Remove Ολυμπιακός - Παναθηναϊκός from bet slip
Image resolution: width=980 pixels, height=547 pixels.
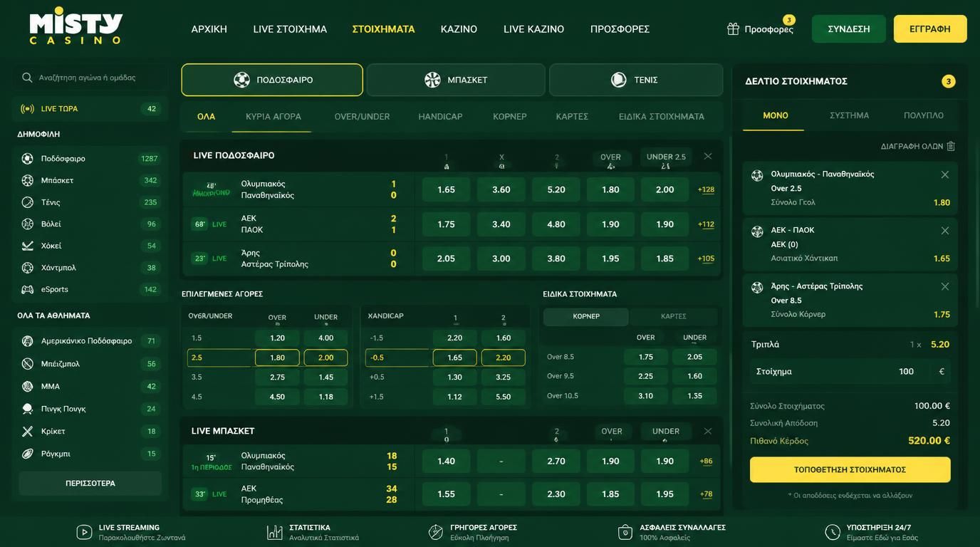point(945,174)
